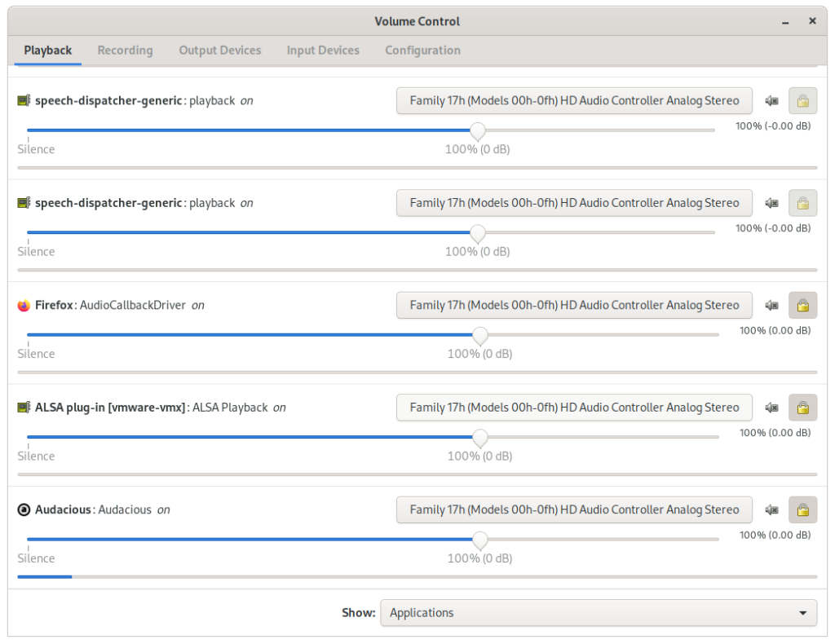Screen dimensions: 835x644
Task: Toggle the channel lock for Firefox
Action: coord(802,306)
